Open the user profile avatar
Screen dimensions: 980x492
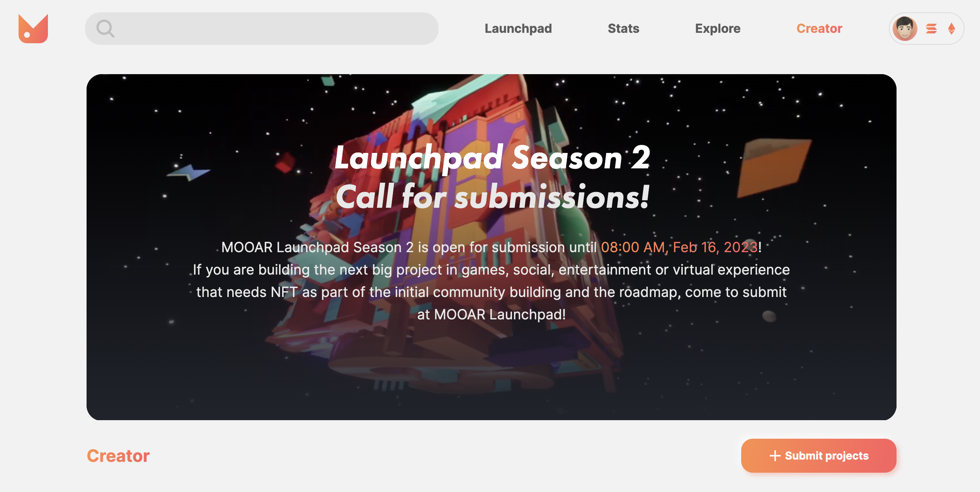click(905, 29)
